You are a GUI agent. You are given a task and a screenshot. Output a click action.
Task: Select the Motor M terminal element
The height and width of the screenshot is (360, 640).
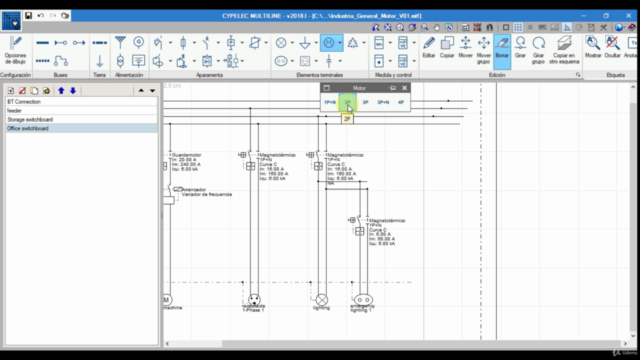tap(329, 43)
